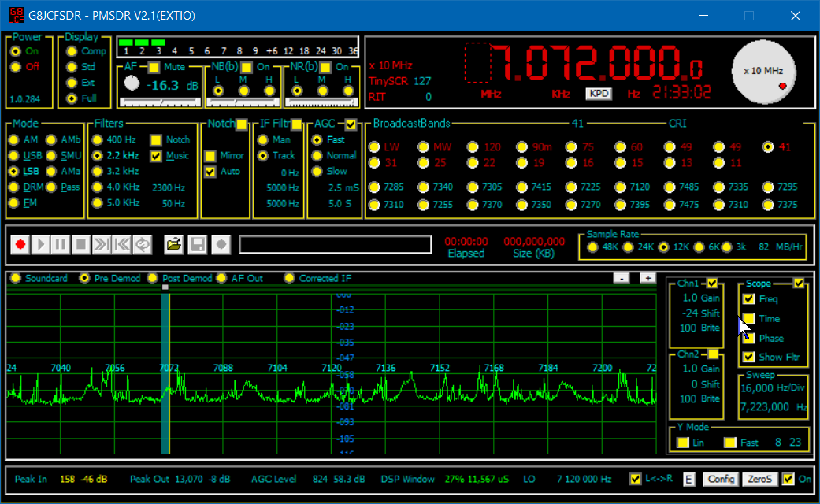Click the recording filename field
The height and width of the screenshot is (504, 820).
click(x=335, y=245)
